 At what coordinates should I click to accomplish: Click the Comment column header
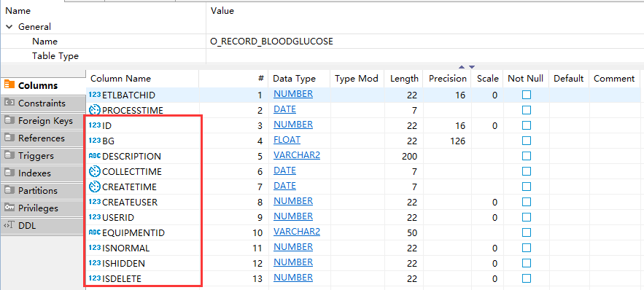(x=614, y=79)
